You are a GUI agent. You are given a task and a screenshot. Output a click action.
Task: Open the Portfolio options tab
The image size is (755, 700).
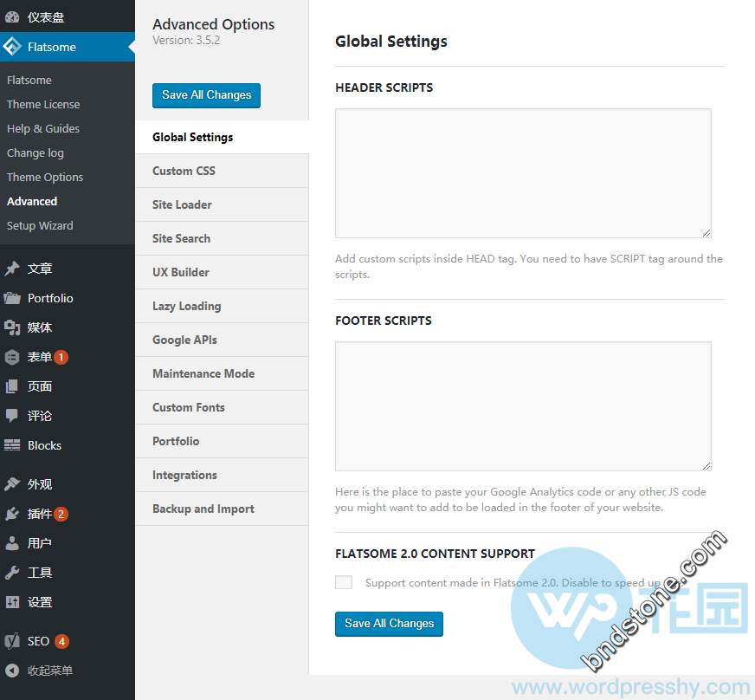222,441
